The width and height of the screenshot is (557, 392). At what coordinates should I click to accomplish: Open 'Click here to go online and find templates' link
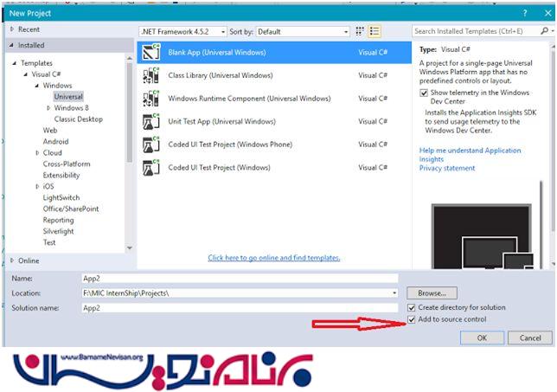[274, 258]
